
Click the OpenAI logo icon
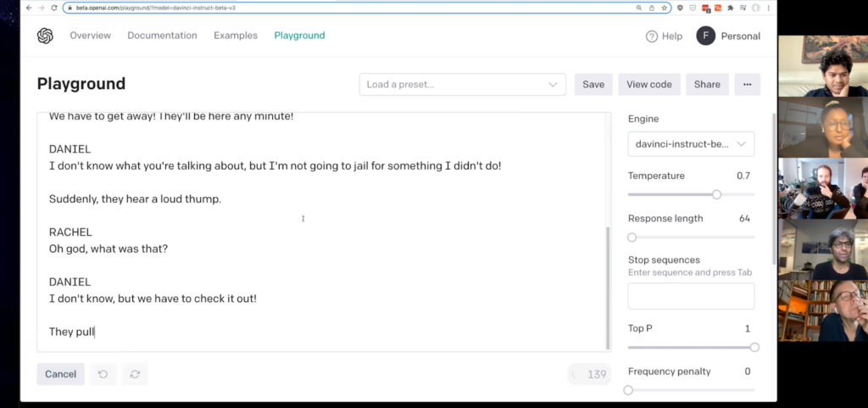tap(45, 36)
